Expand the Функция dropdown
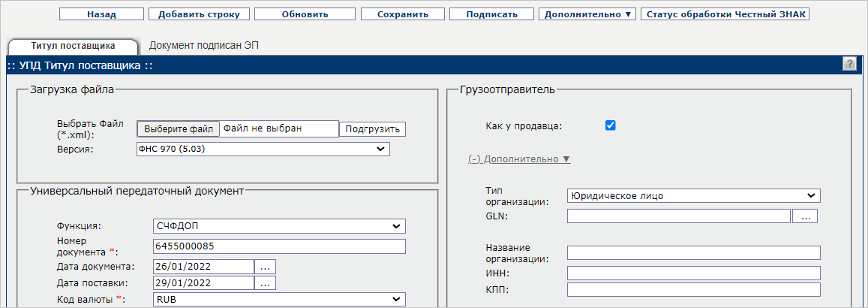This screenshot has height=308, width=868. tap(278, 226)
